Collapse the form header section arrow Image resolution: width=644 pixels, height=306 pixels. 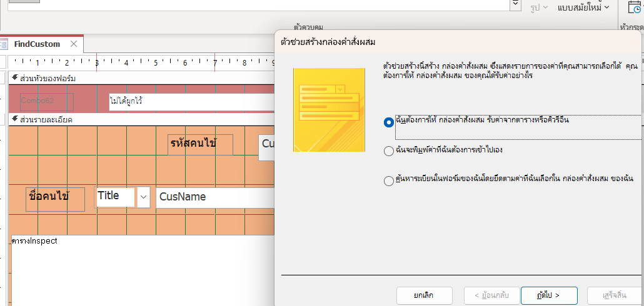pyautogui.click(x=15, y=78)
